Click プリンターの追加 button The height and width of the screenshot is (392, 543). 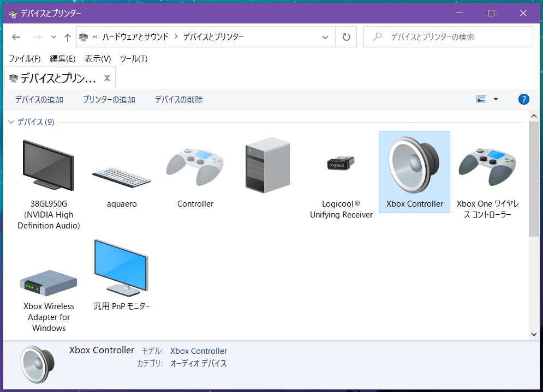(109, 100)
